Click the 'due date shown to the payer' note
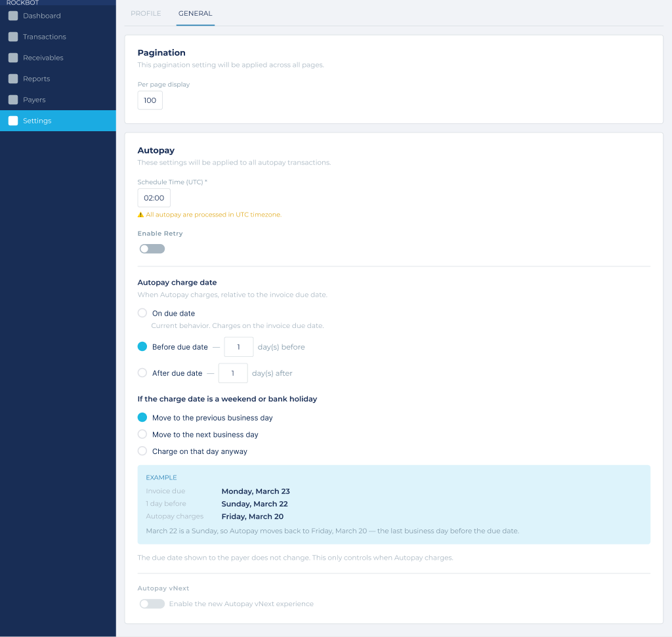 (295, 558)
